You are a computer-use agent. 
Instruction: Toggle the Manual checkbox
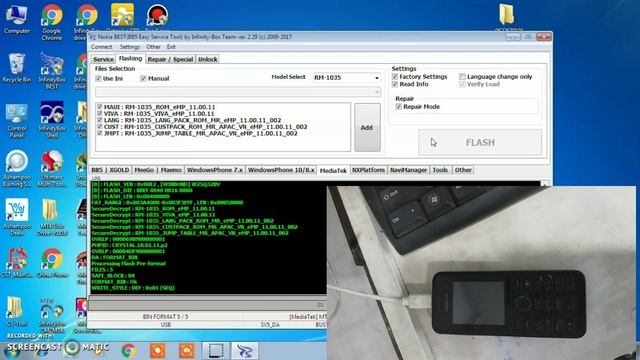point(143,78)
